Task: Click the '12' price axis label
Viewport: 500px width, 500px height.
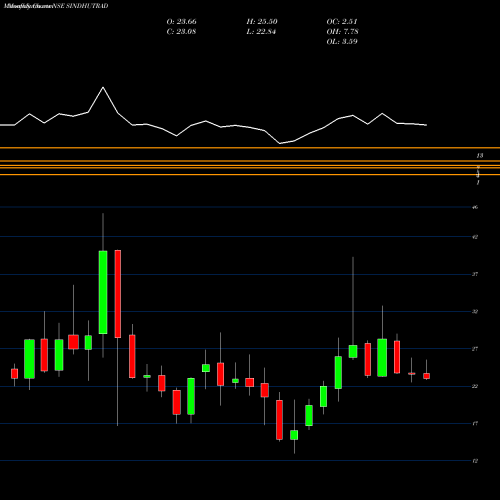Action: [x=475, y=461]
